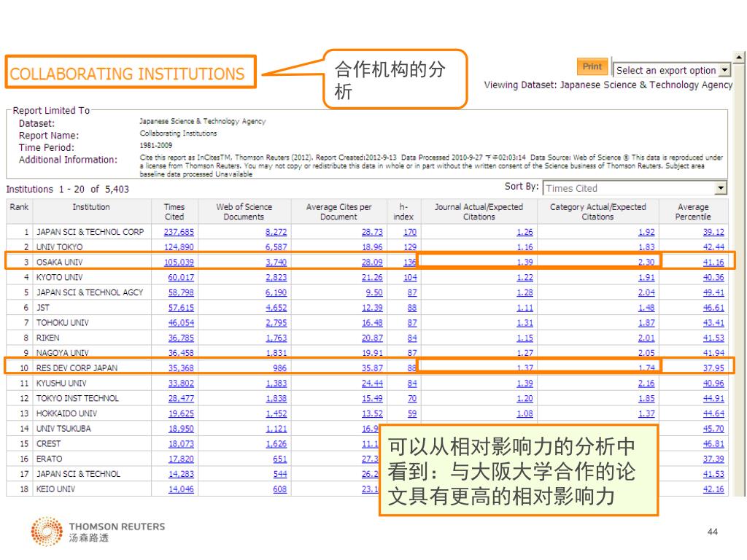The height and width of the screenshot is (560, 747).
Task: Open times cited 58,798 for JAPAN SCI & TECHNOL AGCY
Action: coord(181,292)
